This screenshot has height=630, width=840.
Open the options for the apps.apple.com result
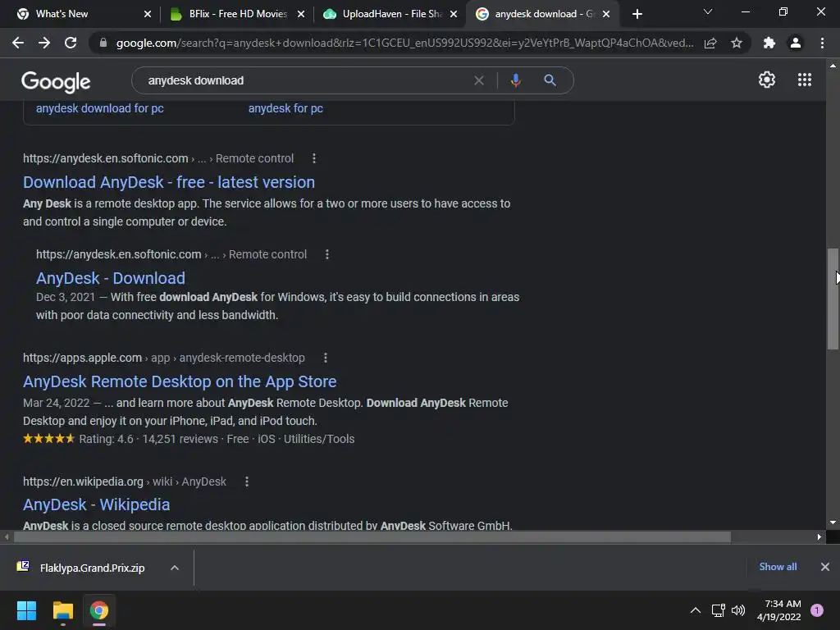click(325, 358)
